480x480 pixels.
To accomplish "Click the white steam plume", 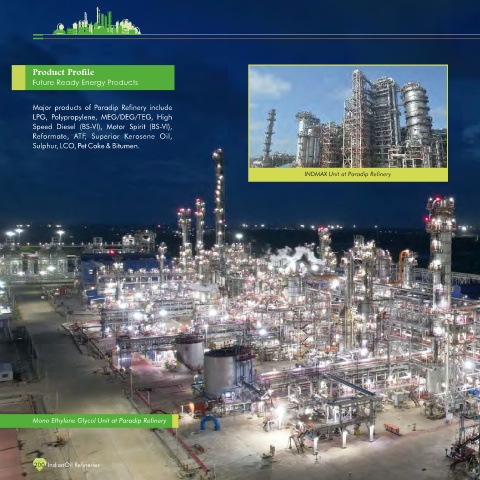I will (293, 256).
